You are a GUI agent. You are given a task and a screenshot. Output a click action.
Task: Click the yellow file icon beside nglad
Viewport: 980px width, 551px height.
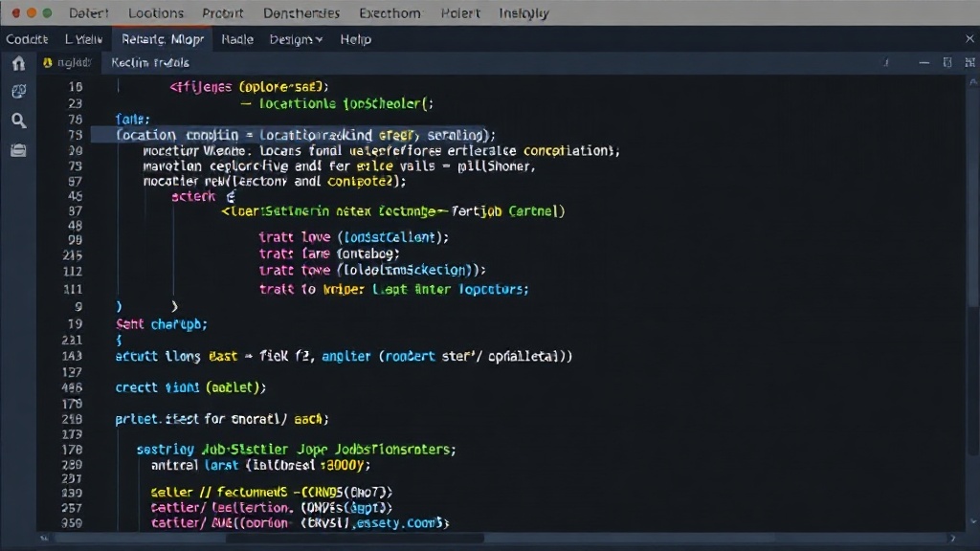tap(48, 62)
